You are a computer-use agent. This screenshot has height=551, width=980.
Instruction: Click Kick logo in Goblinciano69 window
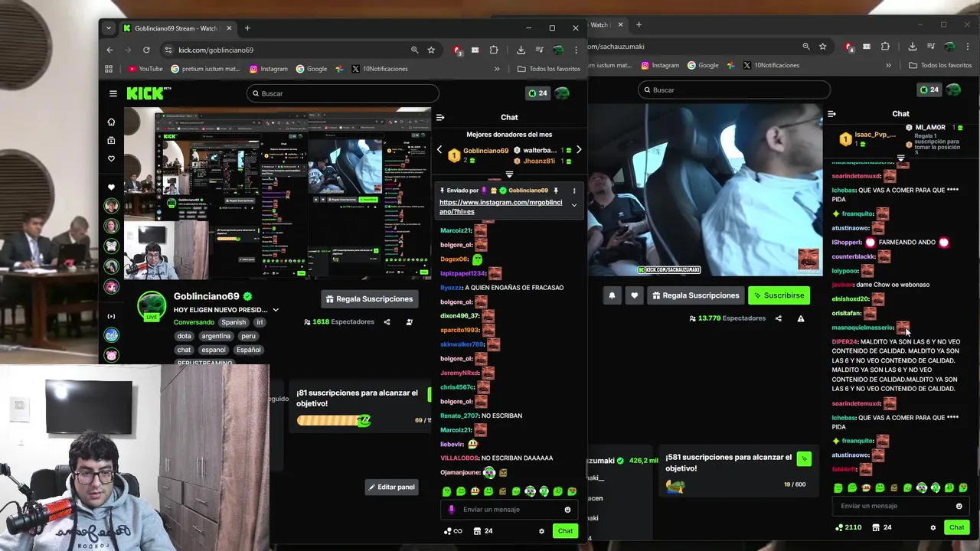[x=148, y=93]
